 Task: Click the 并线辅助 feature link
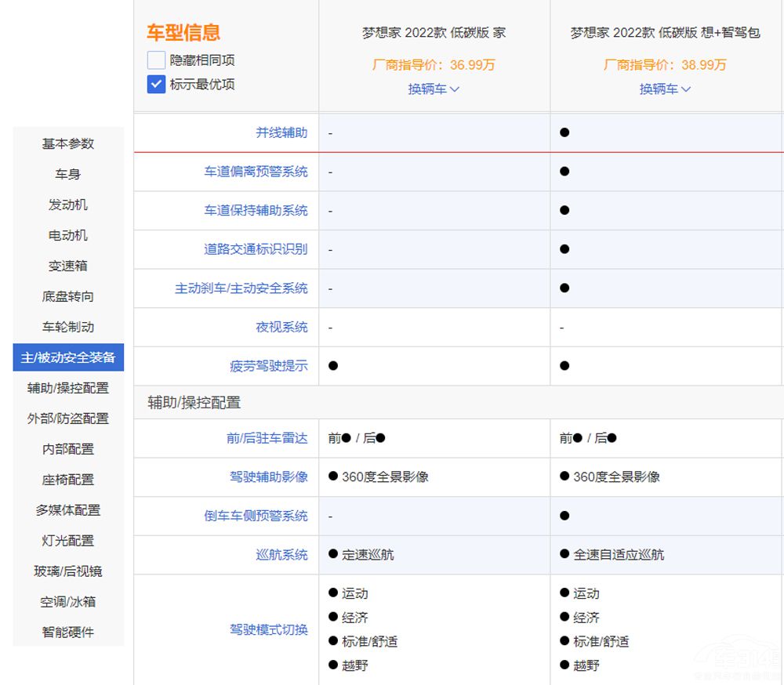coord(281,132)
